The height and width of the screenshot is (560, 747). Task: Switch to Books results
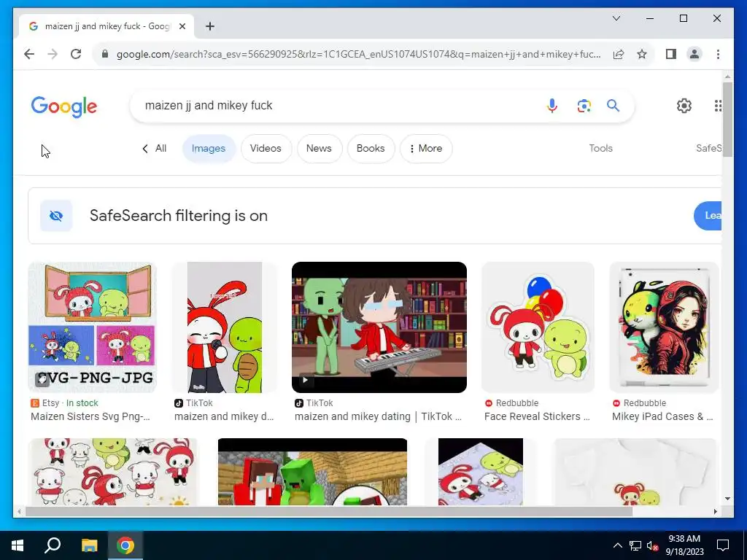[371, 149]
